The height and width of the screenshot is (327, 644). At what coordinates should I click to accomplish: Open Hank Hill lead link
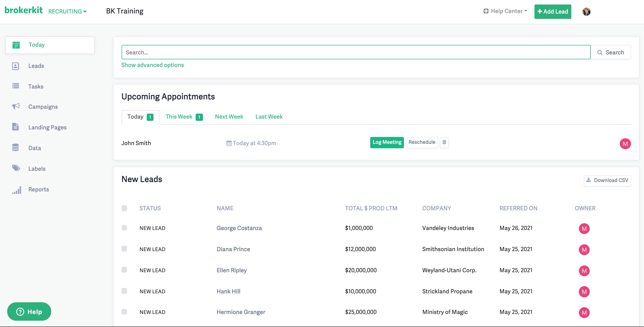[228, 292]
